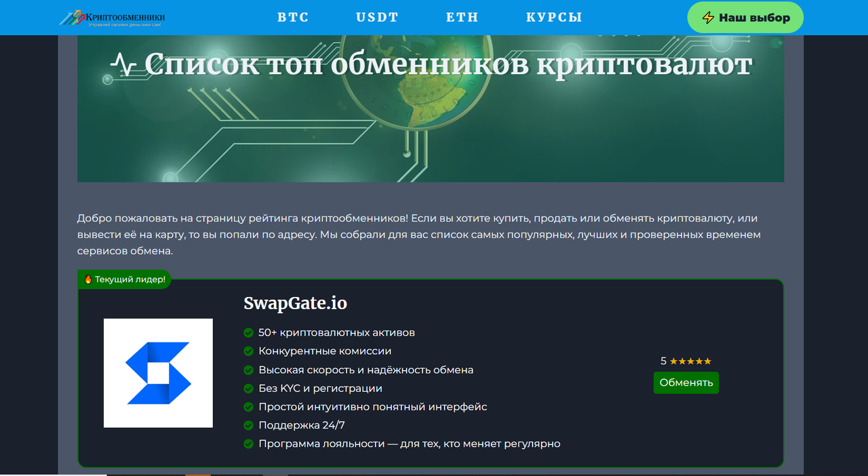
Task: Open the КУРСЫ menu item
Action: click(x=554, y=18)
